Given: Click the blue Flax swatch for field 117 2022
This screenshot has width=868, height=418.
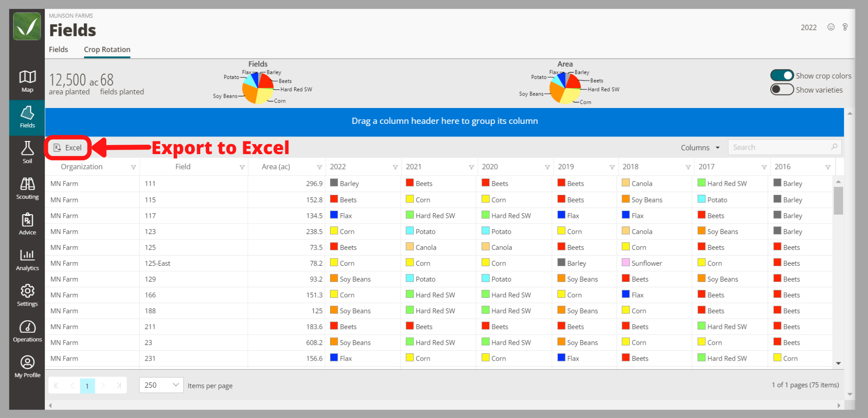Looking at the screenshot, I should click(x=334, y=215).
